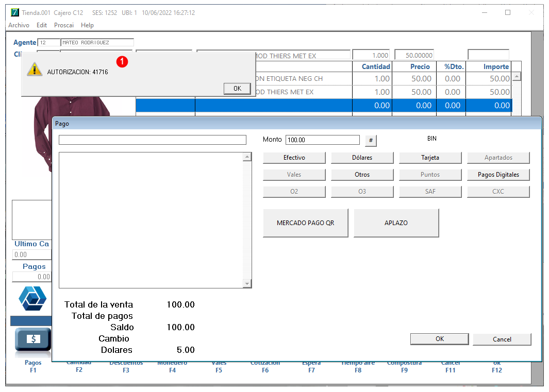Click into the Monto amount field
Viewport: 549px width, 392px height.
(x=323, y=140)
